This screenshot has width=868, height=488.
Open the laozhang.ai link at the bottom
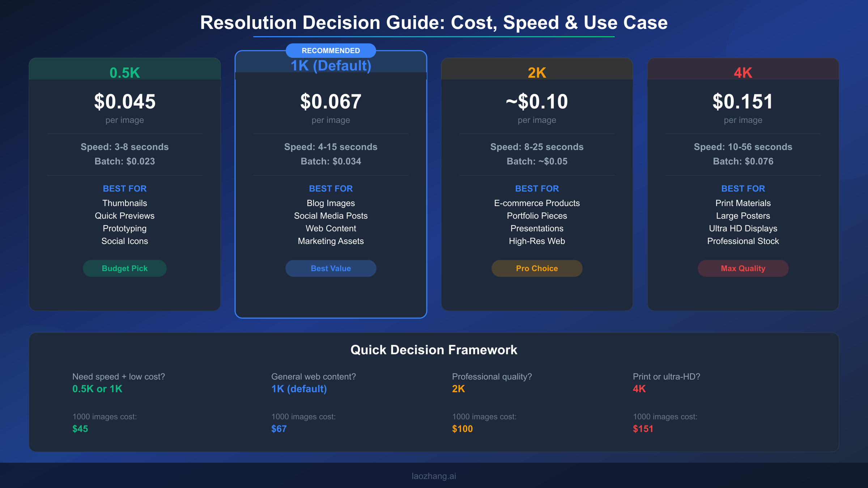click(434, 476)
